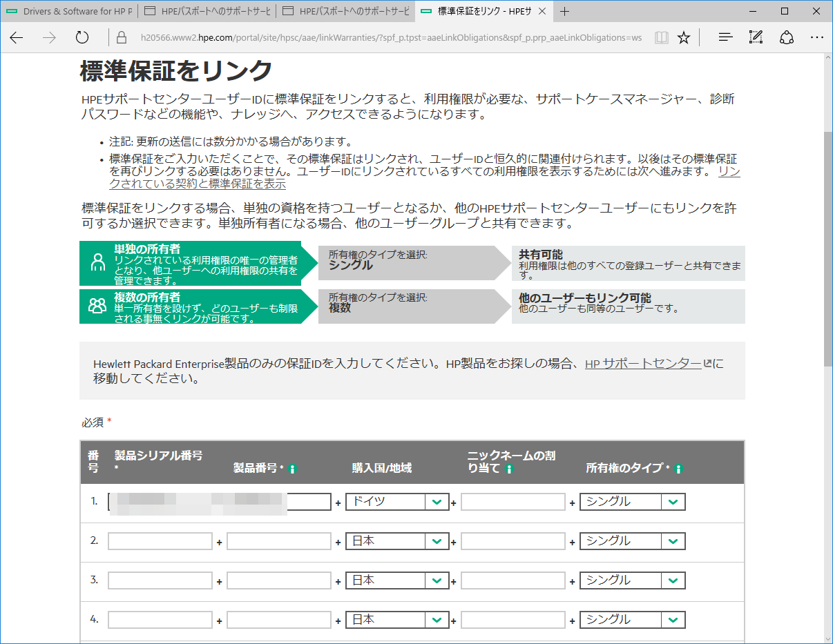Open a new browser tab
Viewport: 833px width, 644px height.
[565, 11]
